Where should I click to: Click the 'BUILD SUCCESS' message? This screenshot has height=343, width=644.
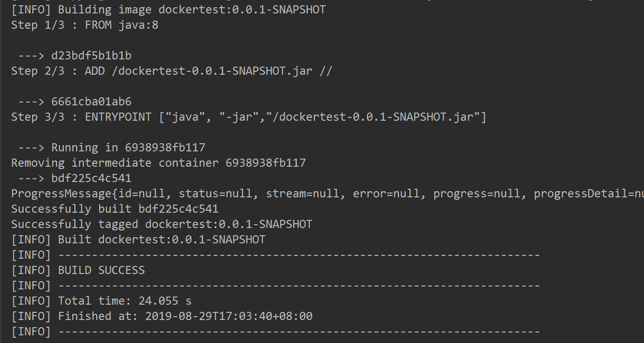click(x=101, y=270)
